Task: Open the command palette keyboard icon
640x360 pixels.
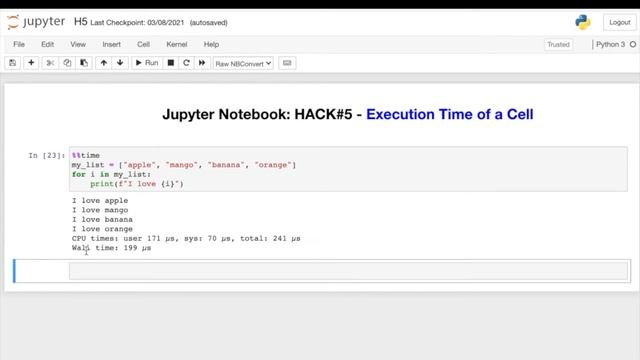Action: coord(287,63)
